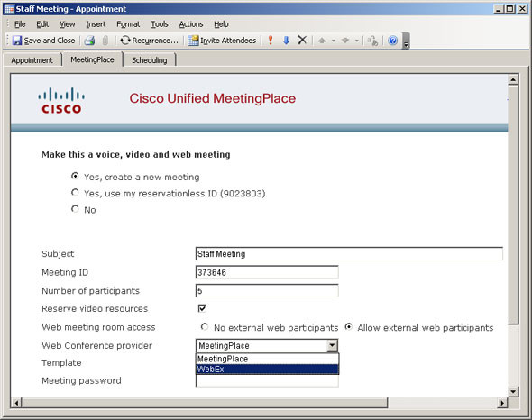Open the Previous Item arrow dropdown

click(334, 41)
